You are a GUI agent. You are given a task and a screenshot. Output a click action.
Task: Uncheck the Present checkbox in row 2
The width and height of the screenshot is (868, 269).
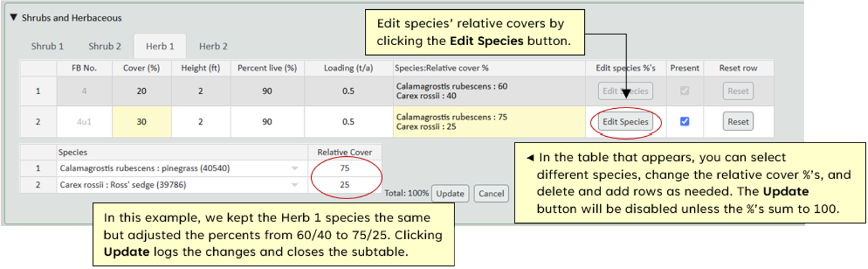pyautogui.click(x=684, y=121)
